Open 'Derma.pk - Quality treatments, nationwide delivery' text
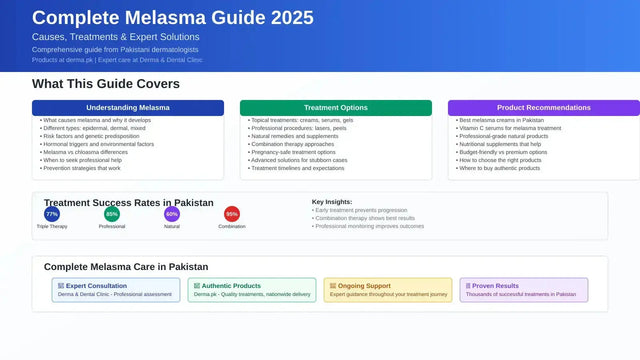Viewport: 640px width, 360px height. (x=252, y=294)
